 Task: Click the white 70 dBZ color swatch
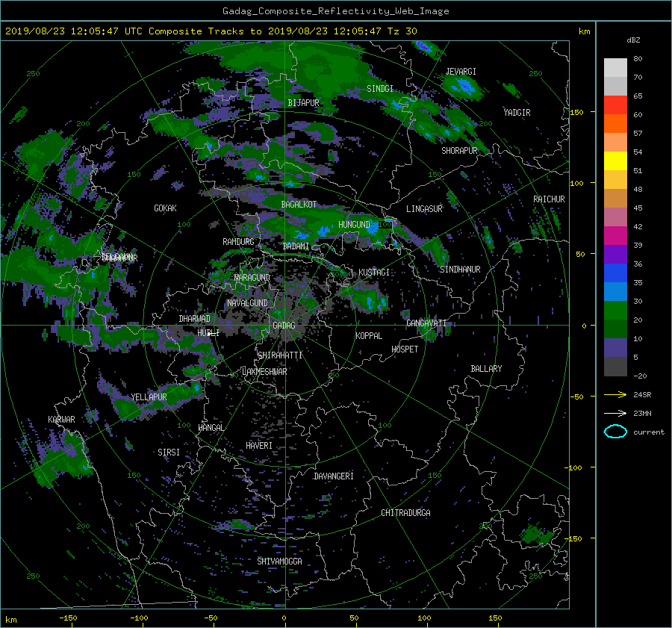point(615,68)
